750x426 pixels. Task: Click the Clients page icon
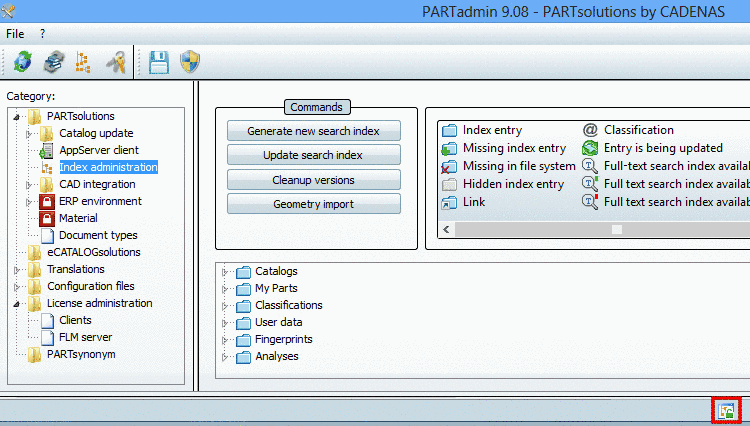47,320
